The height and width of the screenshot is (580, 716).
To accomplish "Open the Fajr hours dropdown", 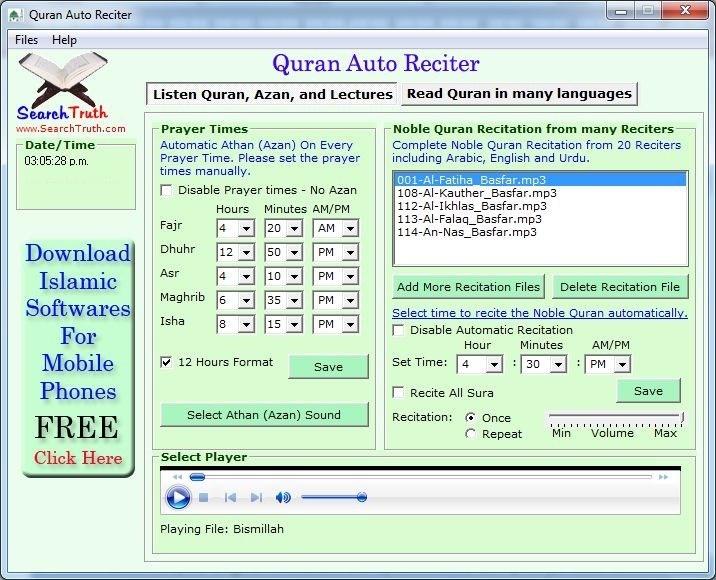I will tap(246, 228).
